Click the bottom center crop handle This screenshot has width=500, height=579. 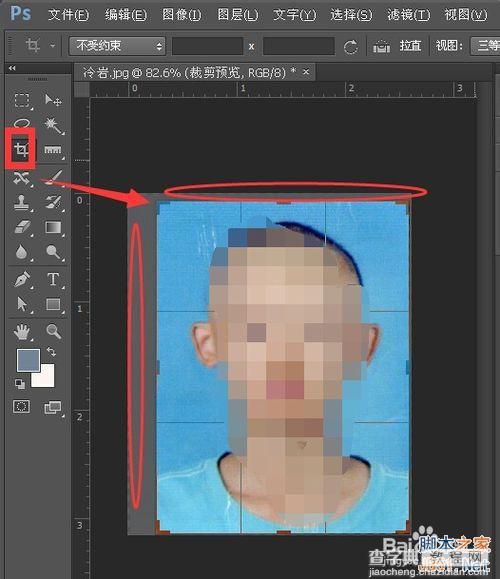pos(283,532)
